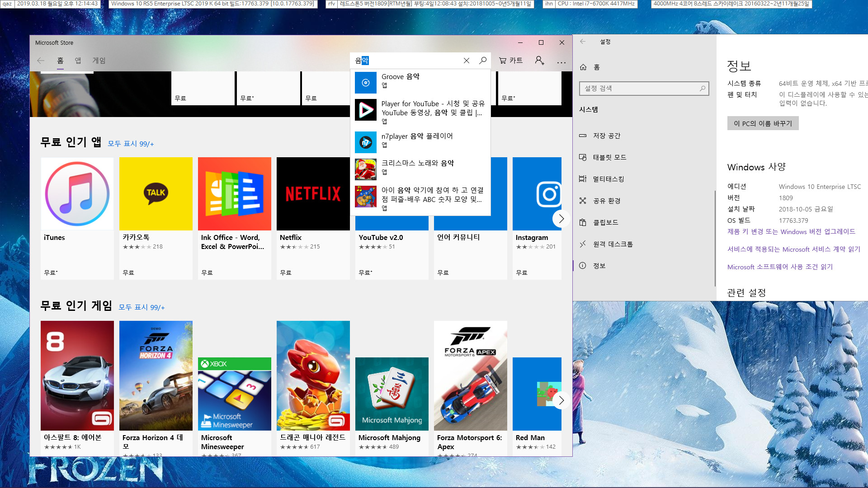
Task: Click the Settings sidebar scrollbar
Action: click(715, 238)
